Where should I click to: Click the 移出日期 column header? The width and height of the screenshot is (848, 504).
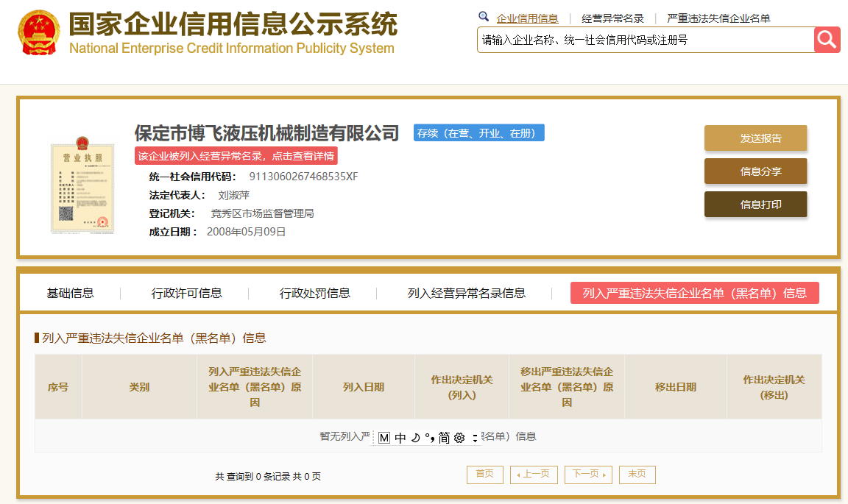click(676, 387)
